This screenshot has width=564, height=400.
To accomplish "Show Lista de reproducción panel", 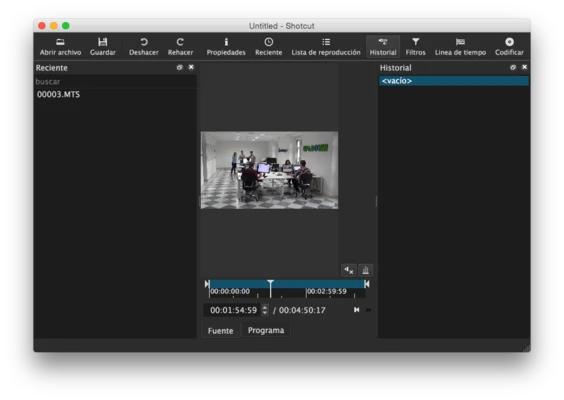I will 326,47.
